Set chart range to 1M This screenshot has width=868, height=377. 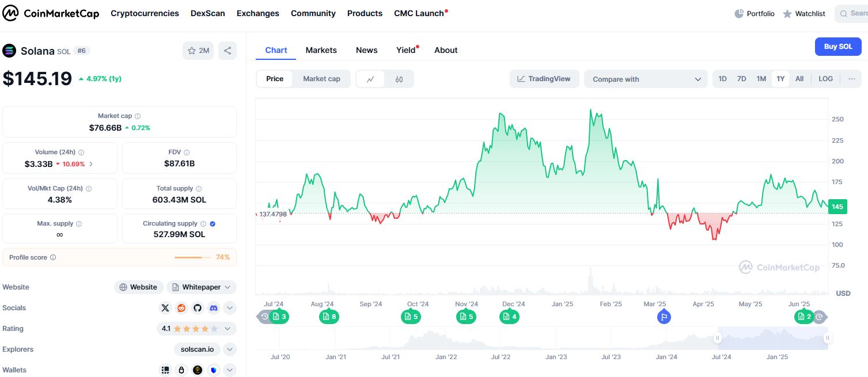click(761, 79)
